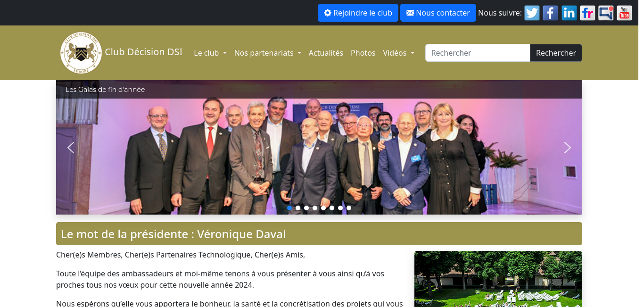Select the sixth carousel slide indicator dot
The width and height of the screenshot is (644, 307).
(x=332, y=208)
